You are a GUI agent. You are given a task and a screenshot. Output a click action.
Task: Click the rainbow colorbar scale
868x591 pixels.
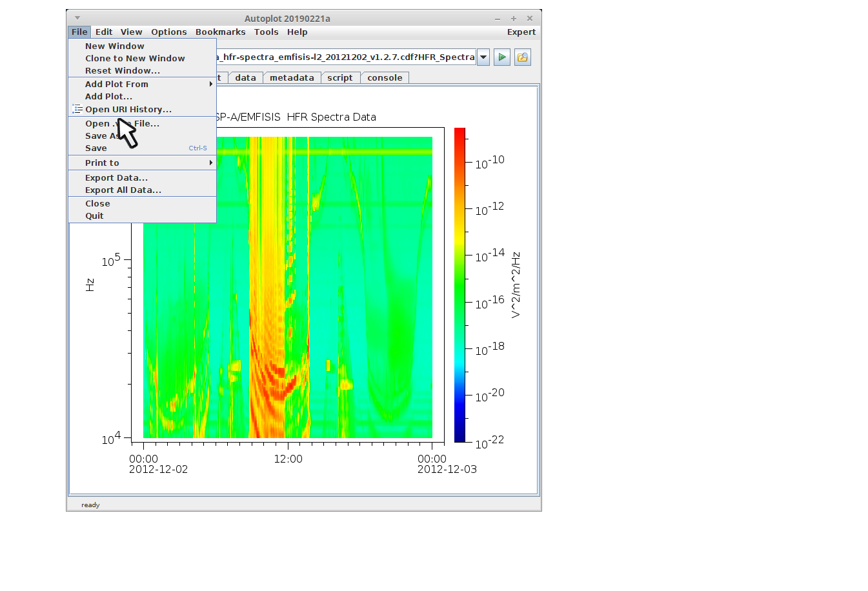(459, 284)
